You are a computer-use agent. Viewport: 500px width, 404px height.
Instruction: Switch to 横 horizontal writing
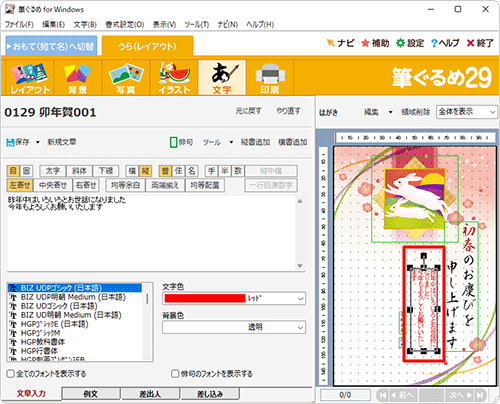132,171
